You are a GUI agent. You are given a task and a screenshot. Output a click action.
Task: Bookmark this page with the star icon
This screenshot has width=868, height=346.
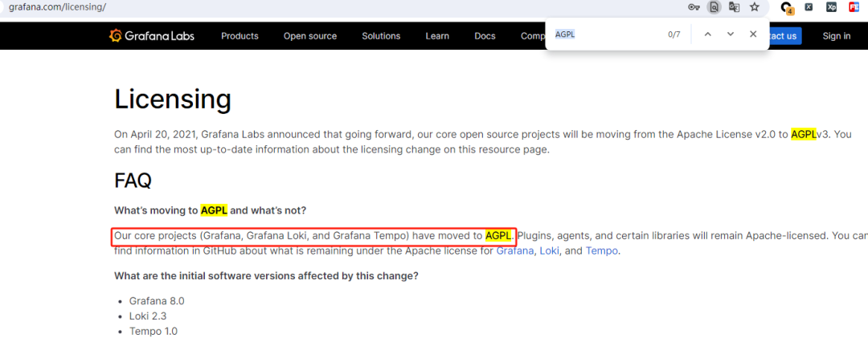754,7
